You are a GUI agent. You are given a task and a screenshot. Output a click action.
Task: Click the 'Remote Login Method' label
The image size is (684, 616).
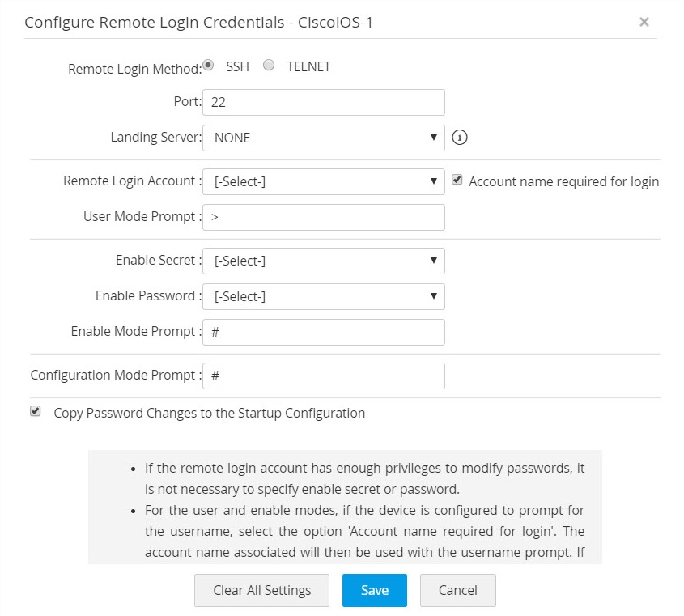coord(134,69)
